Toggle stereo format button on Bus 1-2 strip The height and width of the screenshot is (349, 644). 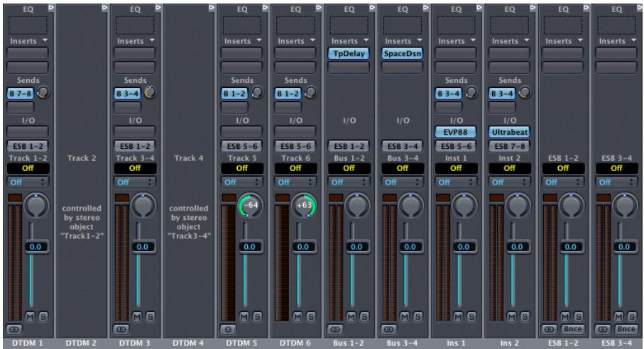coord(335,329)
